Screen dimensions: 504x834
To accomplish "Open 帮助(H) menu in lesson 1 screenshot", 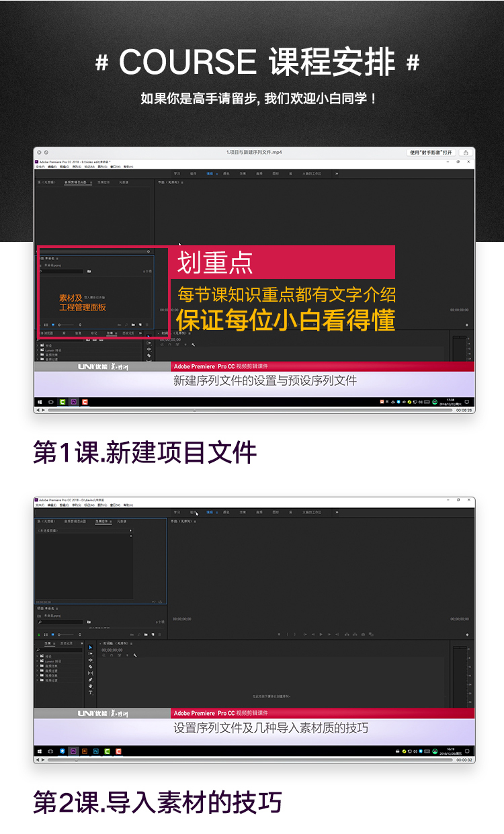I will [128, 167].
